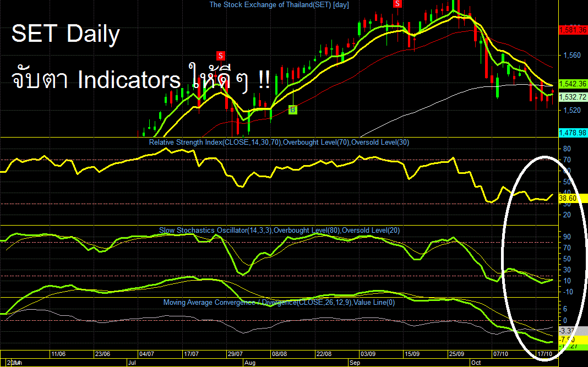588x367 pixels.
Task: Click the Oct month label
Action: [476, 363]
